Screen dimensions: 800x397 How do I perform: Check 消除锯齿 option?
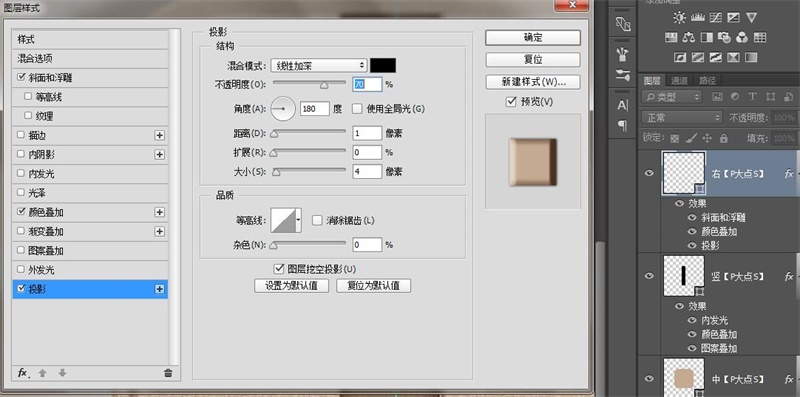coord(317,220)
